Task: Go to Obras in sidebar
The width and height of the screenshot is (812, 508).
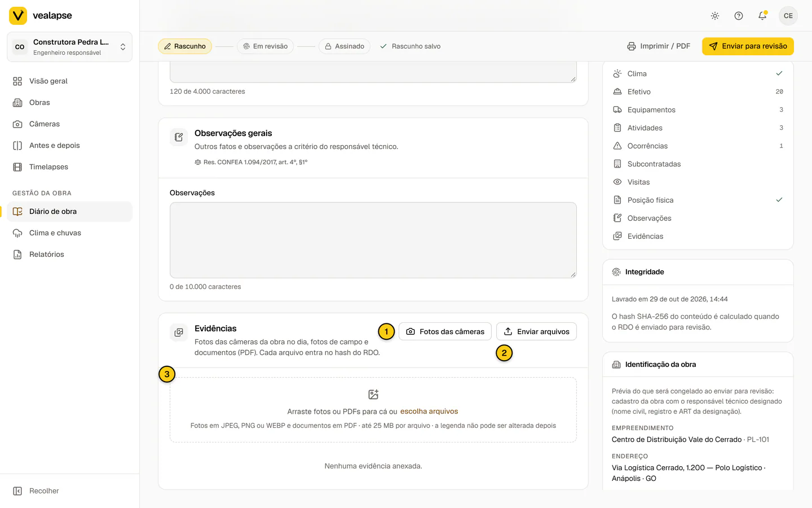Action: 69,103
